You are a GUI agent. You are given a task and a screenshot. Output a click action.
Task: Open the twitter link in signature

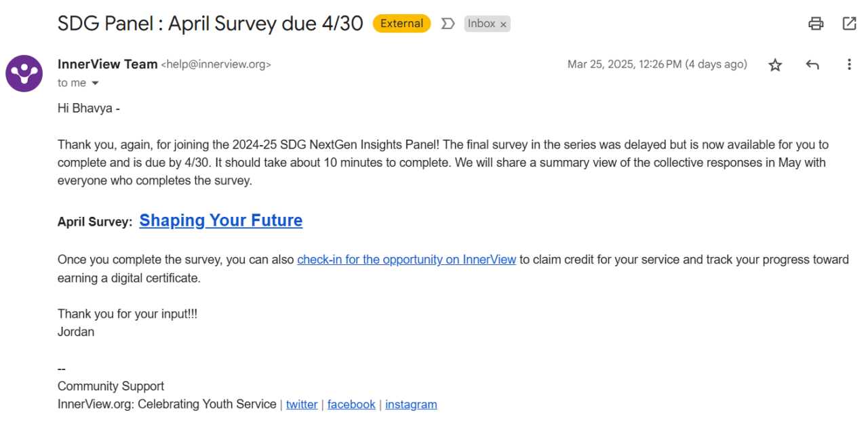pos(302,405)
